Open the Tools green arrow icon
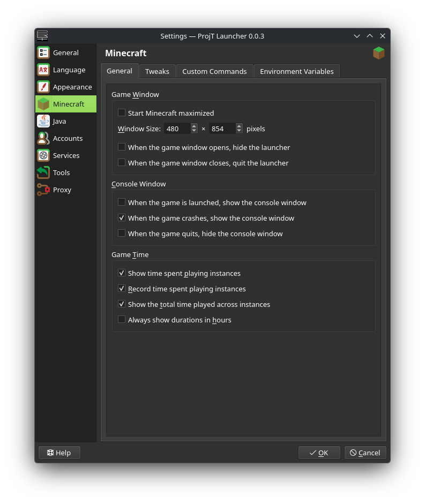 [x=43, y=172]
